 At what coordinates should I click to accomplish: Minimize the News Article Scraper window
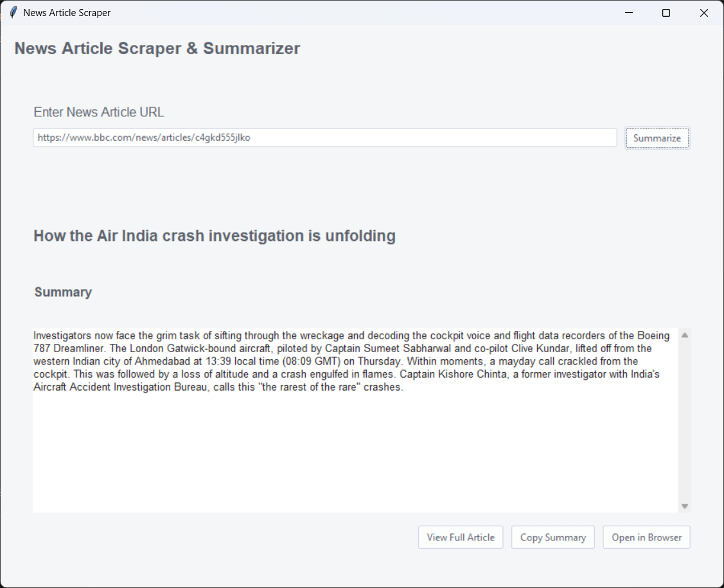(628, 12)
